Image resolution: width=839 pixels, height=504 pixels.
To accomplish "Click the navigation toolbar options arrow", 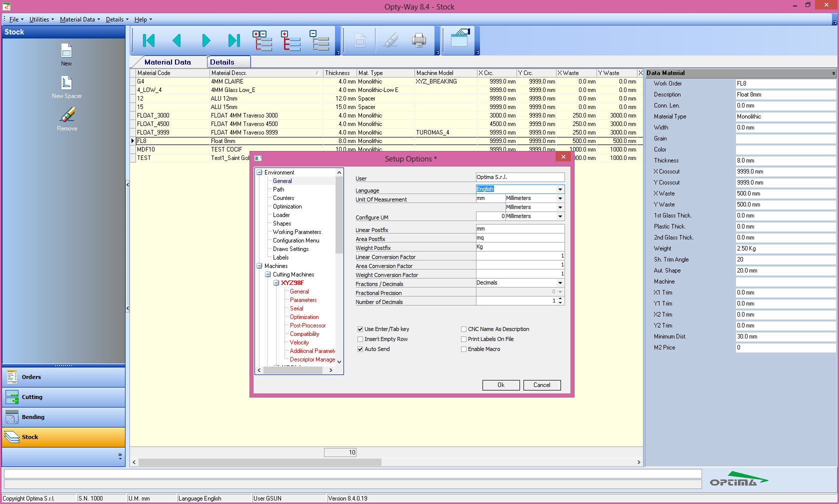I will click(x=338, y=52).
